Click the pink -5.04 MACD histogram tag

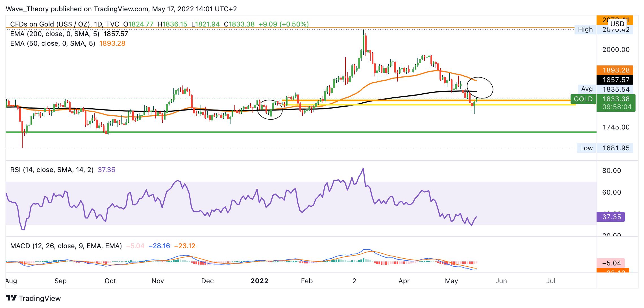click(x=611, y=263)
